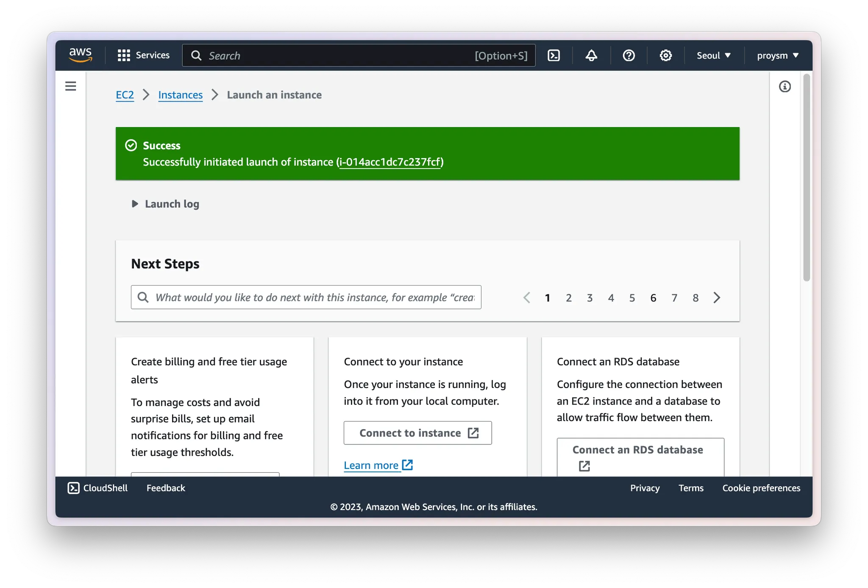
Task: Go to page 2 of Next Steps
Action: tap(568, 298)
